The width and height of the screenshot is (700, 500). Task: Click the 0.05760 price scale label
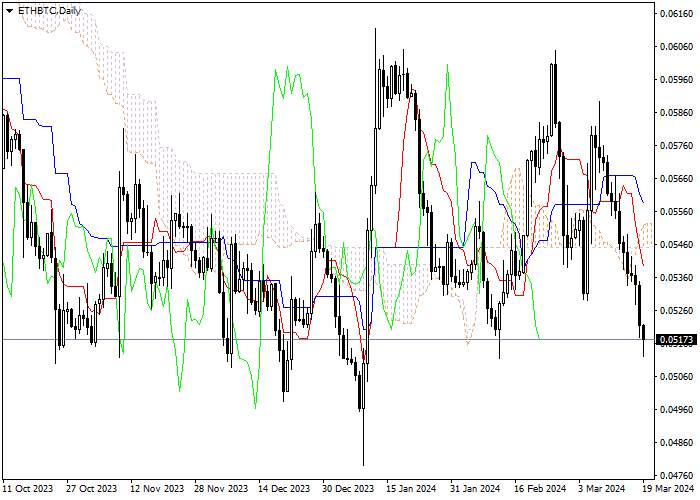(677, 146)
